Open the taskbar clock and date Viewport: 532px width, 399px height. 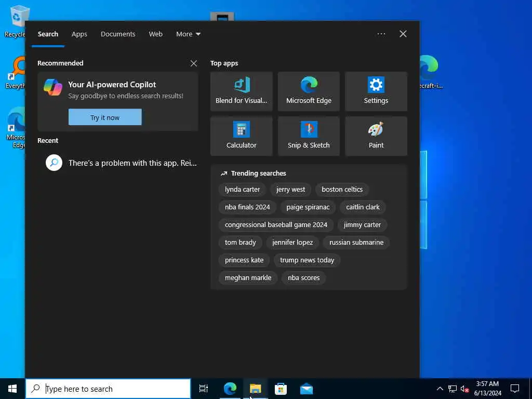[487, 389]
